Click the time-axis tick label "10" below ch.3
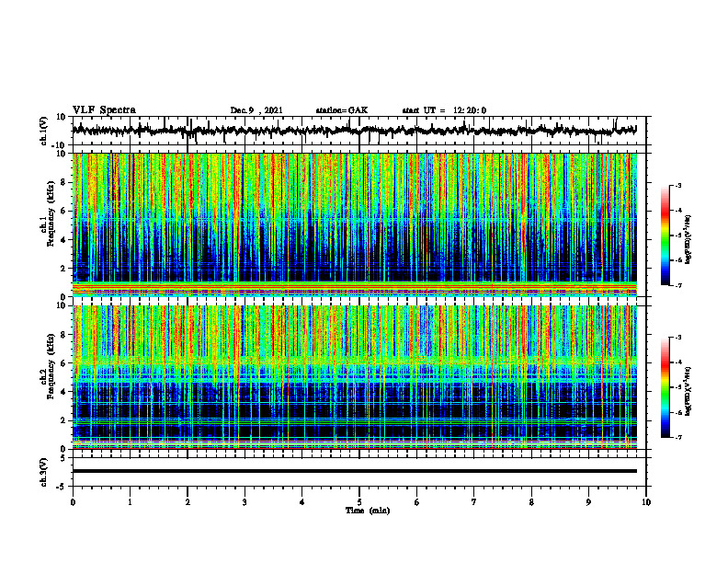Screen dimensions: 728x563 tap(646, 502)
